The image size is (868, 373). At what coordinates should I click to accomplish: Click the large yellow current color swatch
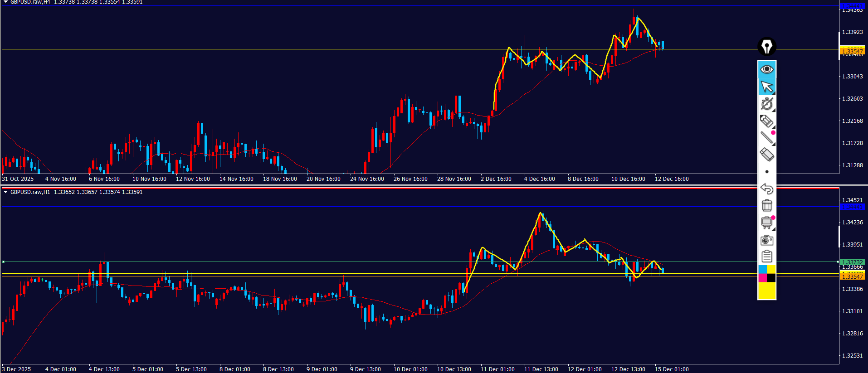pos(766,291)
